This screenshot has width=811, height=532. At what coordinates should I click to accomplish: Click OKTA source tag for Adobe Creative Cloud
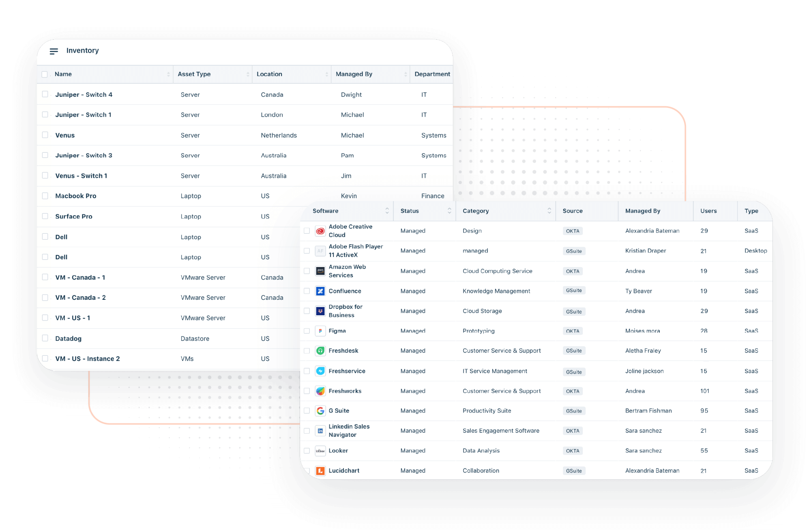(573, 231)
